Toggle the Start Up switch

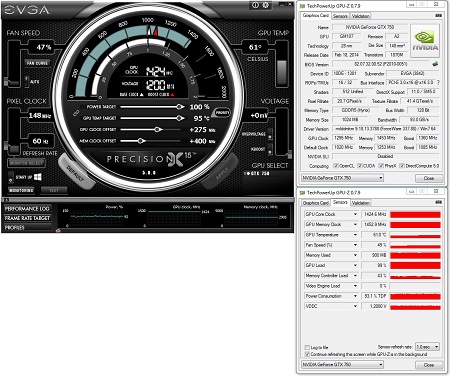tap(11, 177)
